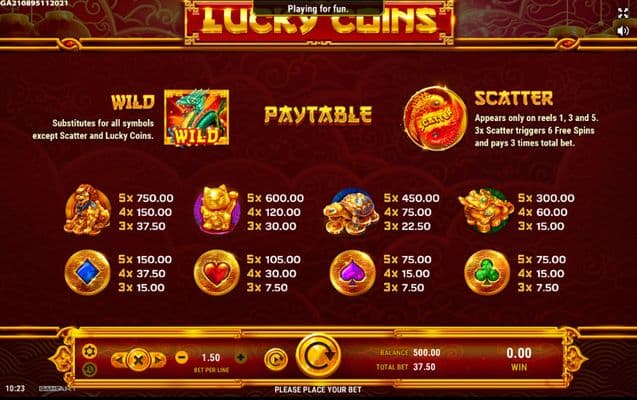Screen dimensions: 637x400
Task: Decrease bet per line with minus button
Action: (182, 357)
